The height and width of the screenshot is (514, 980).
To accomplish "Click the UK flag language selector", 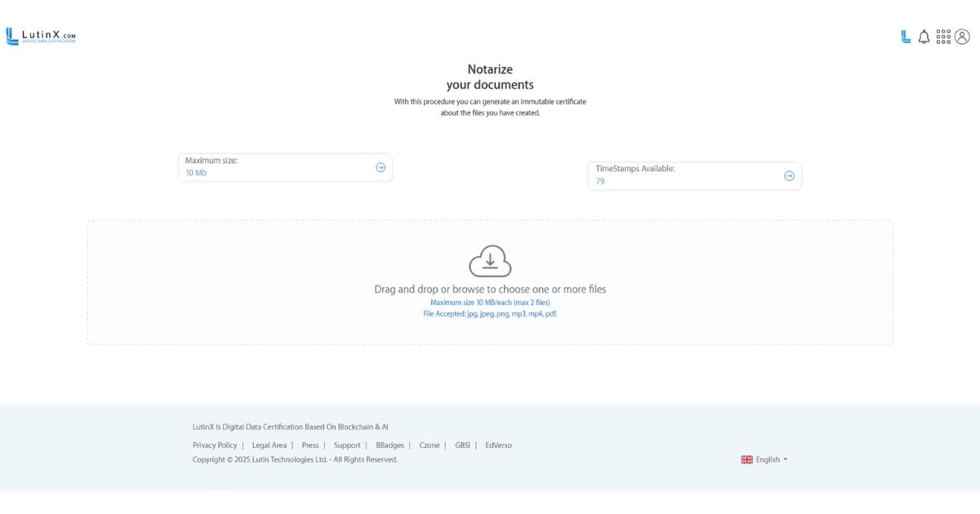I will (746, 459).
